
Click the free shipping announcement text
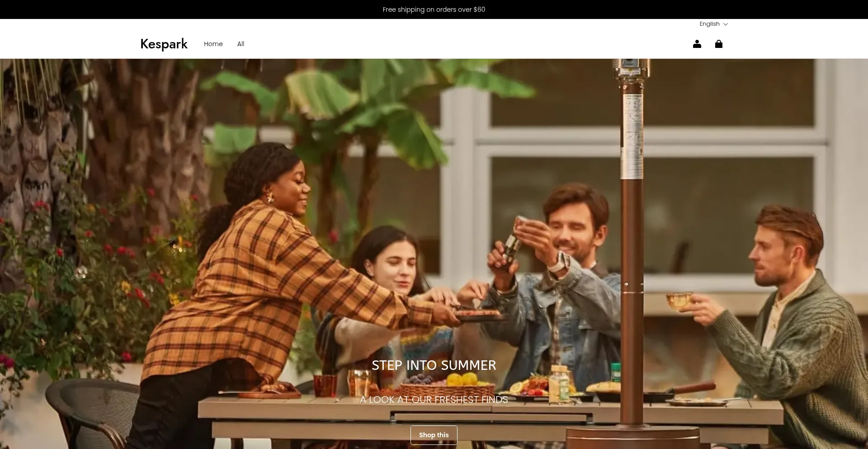click(434, 9)
